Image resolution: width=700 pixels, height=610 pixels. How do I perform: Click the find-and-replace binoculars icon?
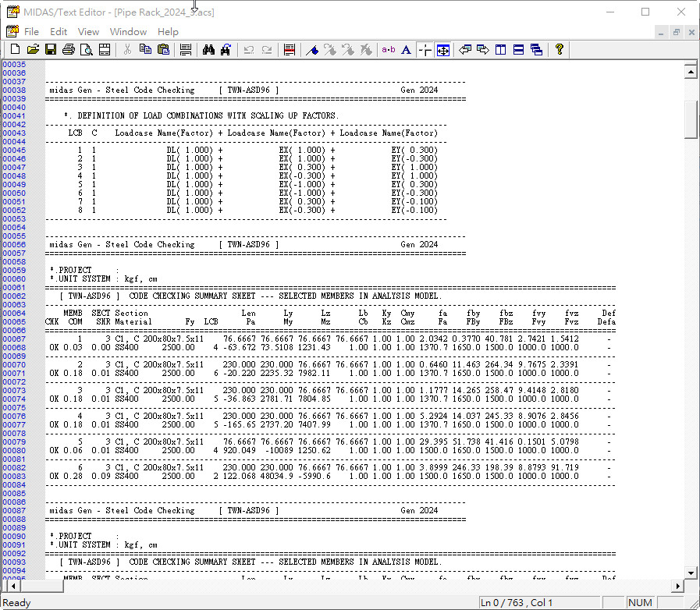226,49
